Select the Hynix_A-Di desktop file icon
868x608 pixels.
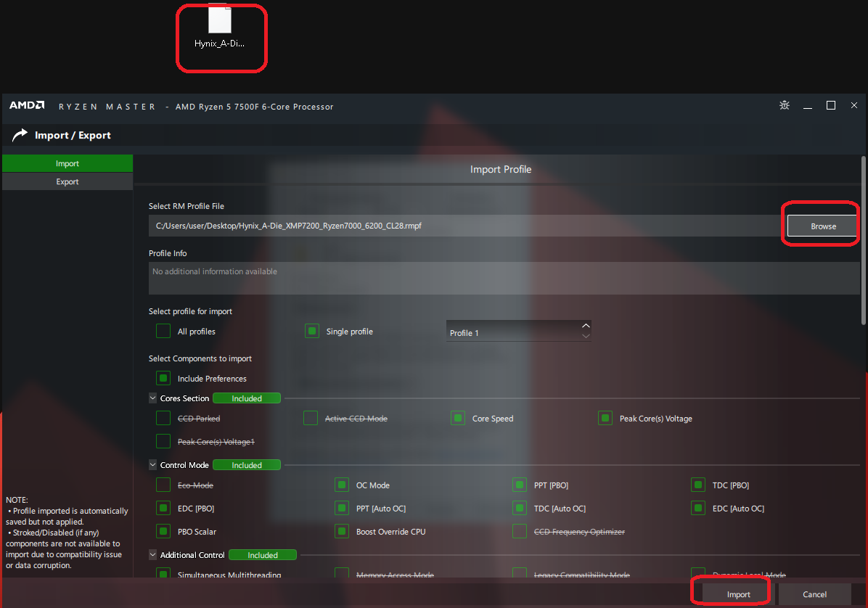pos(220,27)
